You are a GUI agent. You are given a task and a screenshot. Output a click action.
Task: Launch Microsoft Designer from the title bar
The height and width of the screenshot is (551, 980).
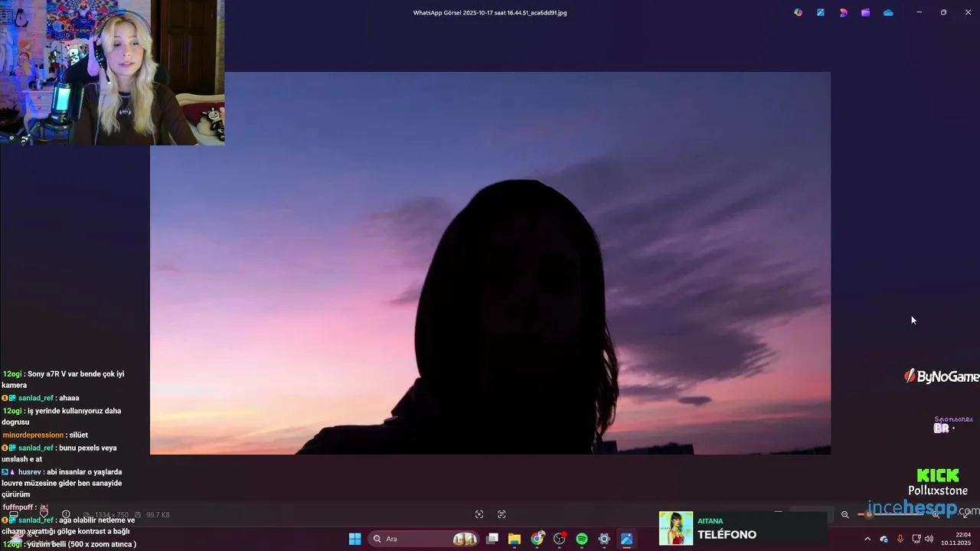(x=843, y=12)
